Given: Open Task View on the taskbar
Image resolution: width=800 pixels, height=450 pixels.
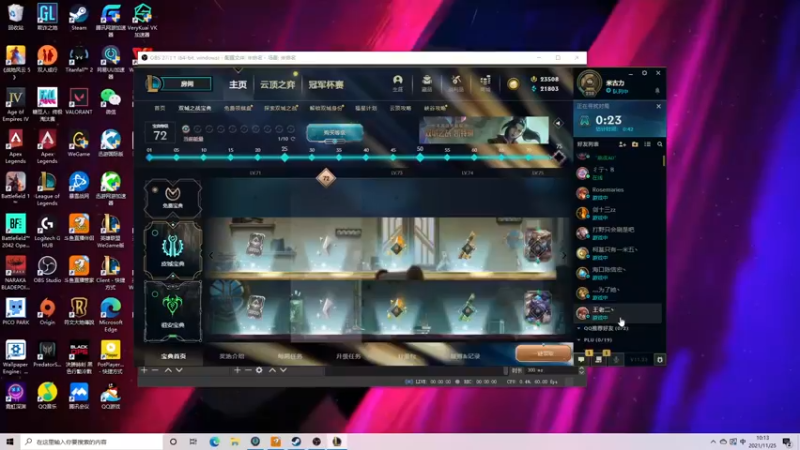Looking at the screenshot, I should (193, 441).
